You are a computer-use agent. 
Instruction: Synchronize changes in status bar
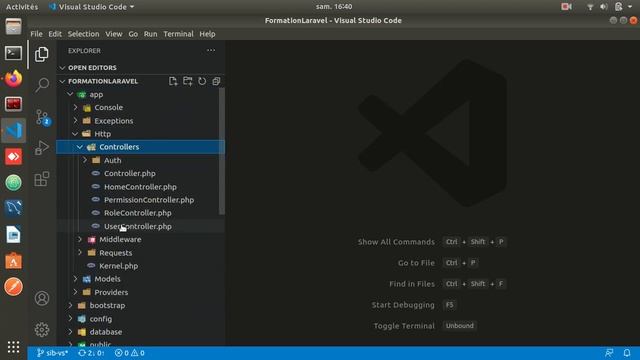tap(91, 353)
